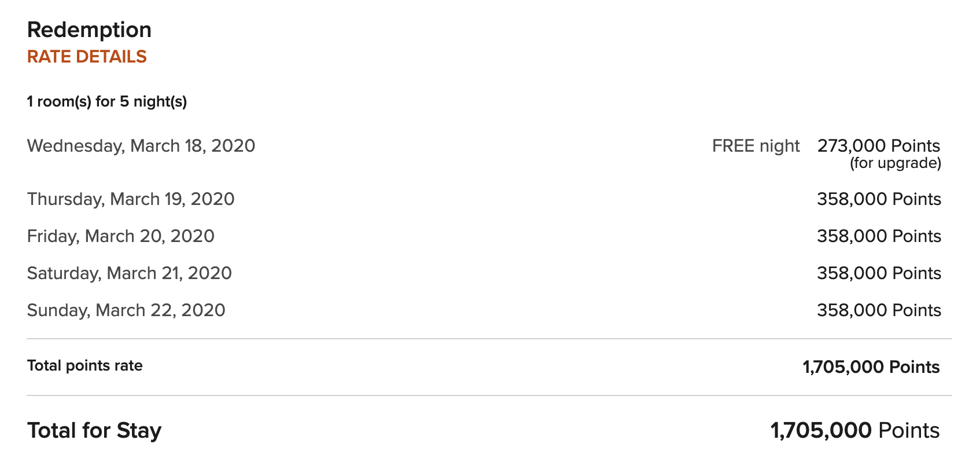This screenshot has height=469, width=980.
Task: Click the RATE DETAILS link
Action: (87, 57)
